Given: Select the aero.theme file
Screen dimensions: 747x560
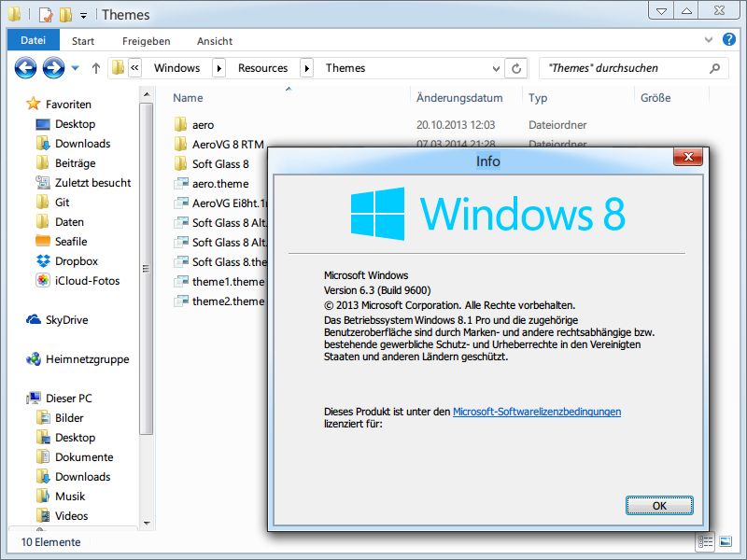Looking at the screenshot, I should (x=212, y=183).
